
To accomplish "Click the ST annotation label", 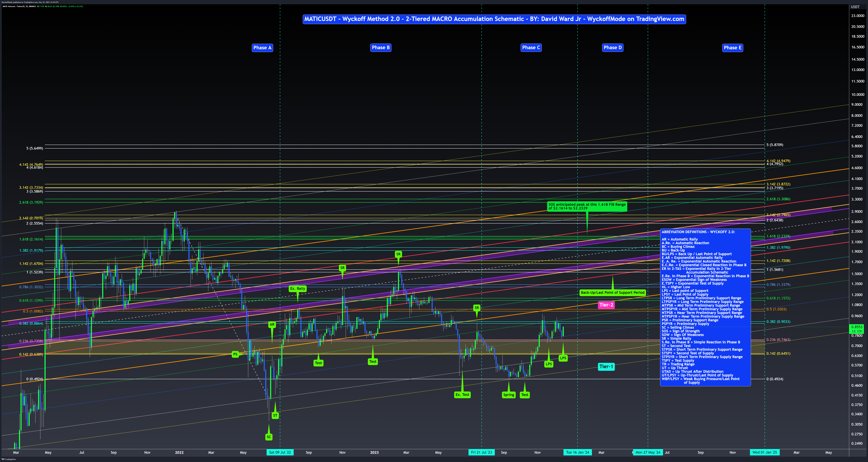I will coord(275,415).
